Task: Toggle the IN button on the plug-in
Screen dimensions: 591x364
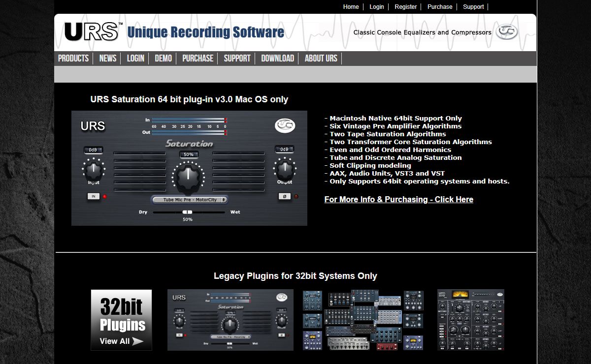Action: tap(93, 196)
